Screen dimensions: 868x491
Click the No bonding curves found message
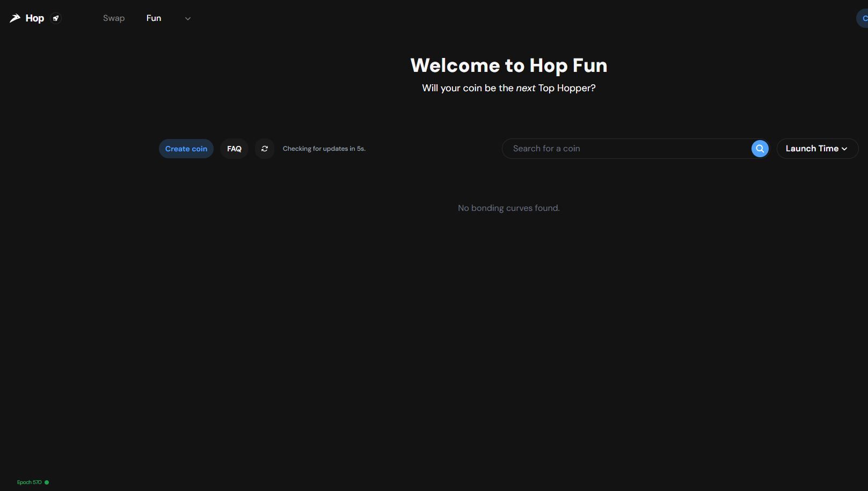[x=508, y=208]
